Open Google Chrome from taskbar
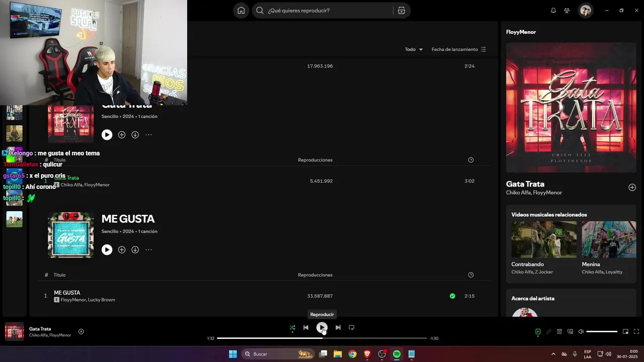Image resolution: width=644 pixels, height=362 pixels. point(352,354)
